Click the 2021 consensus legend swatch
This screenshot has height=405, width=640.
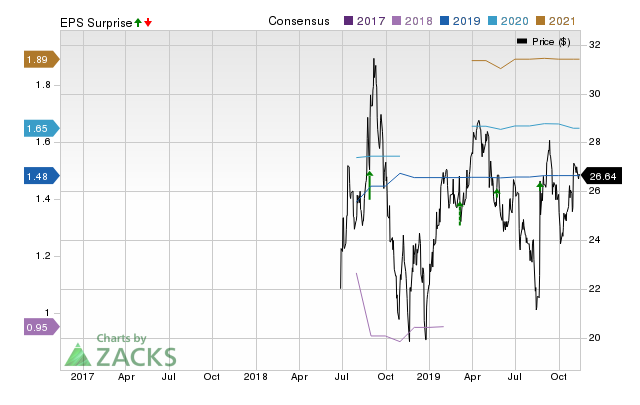click(540, 21)
